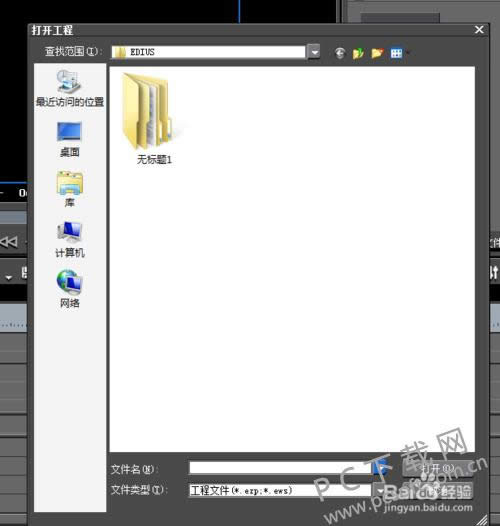The image size is (500, 526).
Task: Open 网络 network location
Action: pyautogui.click(x=69, y=289)
